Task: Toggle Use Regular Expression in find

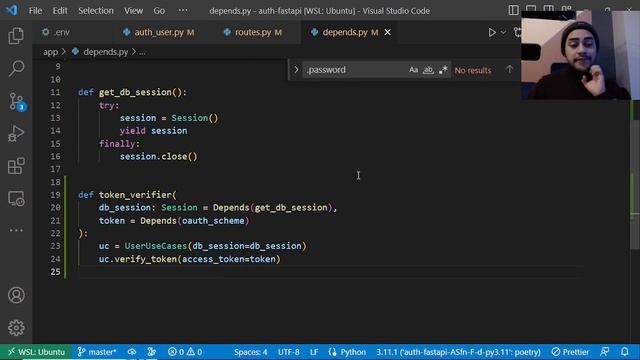Action: [443, 70]
